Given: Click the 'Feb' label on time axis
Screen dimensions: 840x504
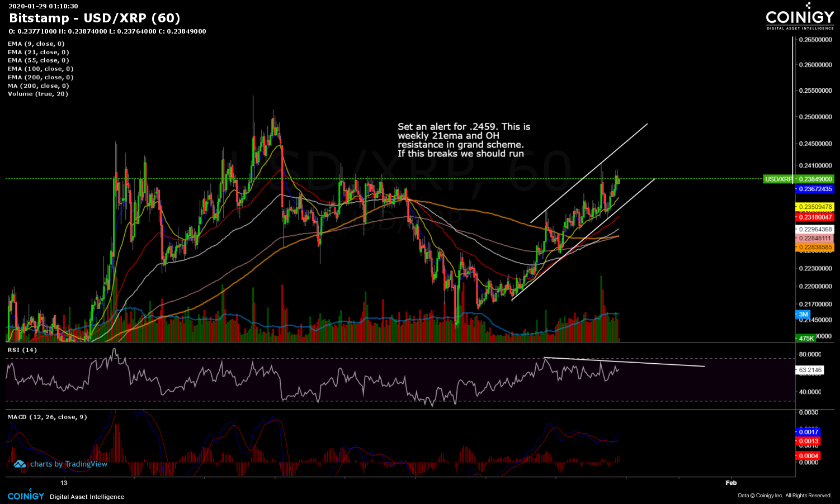Looking at the screenshot, I should 731,483.
